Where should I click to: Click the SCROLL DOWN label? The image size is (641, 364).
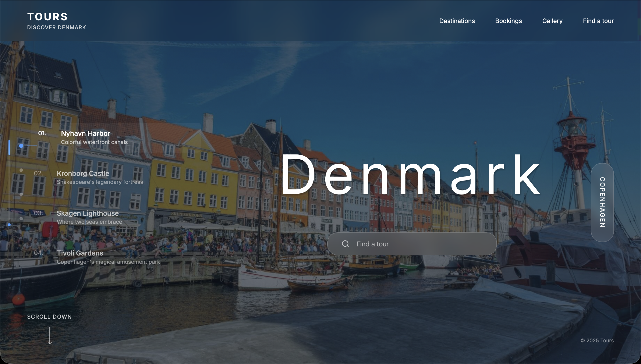tap(49, 317)
